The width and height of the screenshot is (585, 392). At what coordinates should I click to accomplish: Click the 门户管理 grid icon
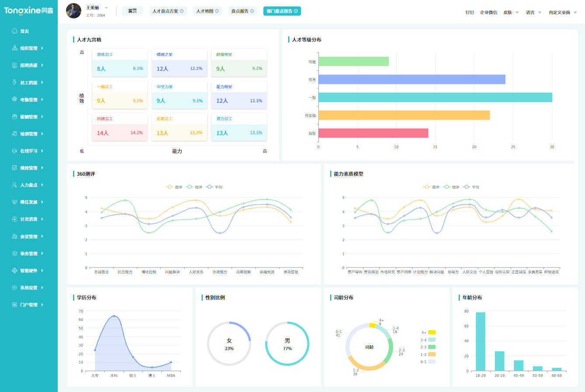(x=14, y=305)
